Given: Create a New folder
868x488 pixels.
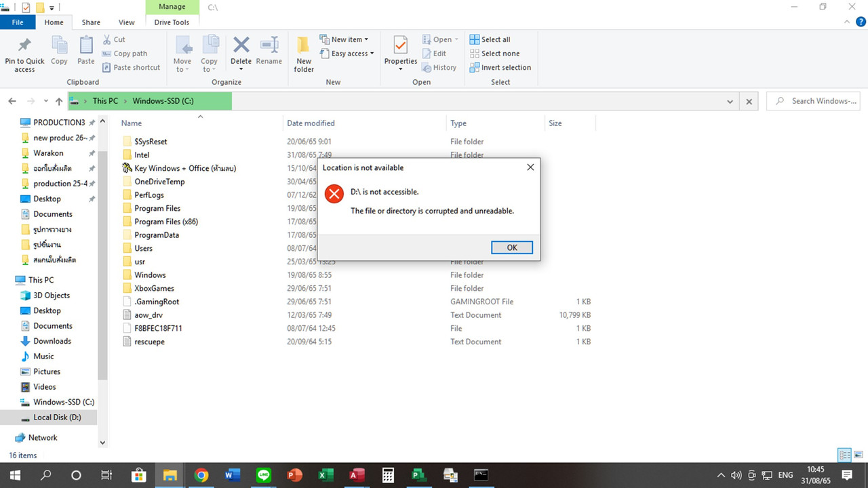Looking at the screenshot, I should (304, 54).
